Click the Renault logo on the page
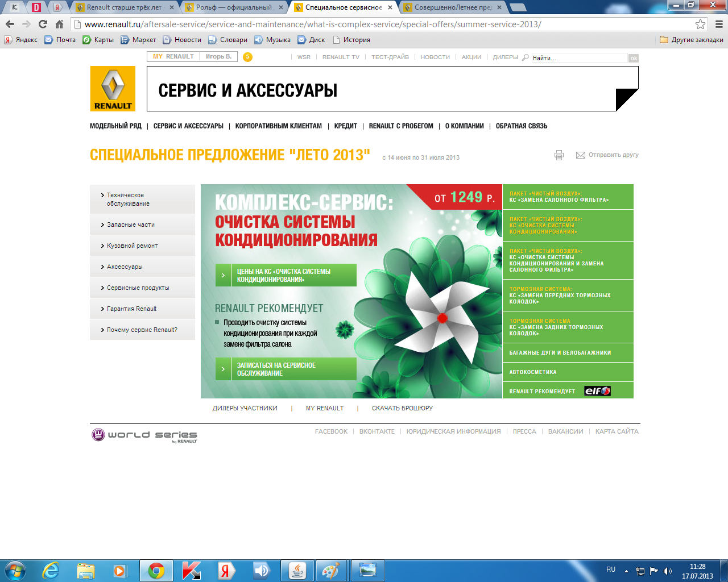This screenshot has height=582, width=728. 113,89
